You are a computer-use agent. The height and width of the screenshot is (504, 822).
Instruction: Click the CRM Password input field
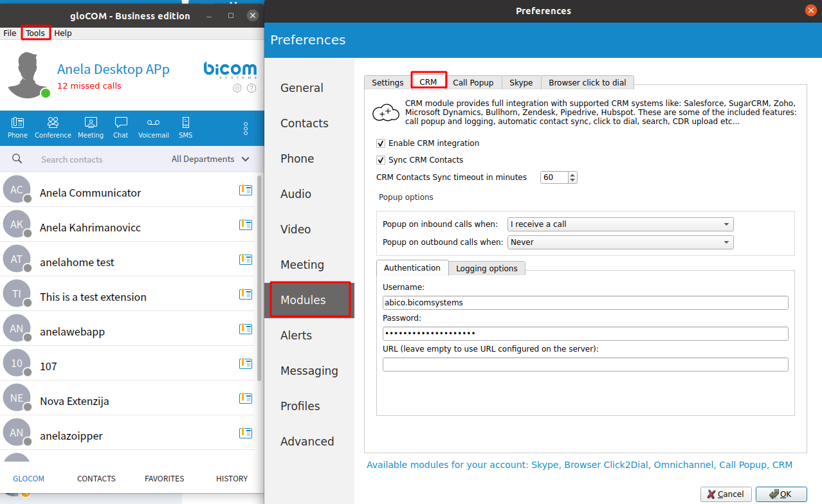[x=585, y=334]
